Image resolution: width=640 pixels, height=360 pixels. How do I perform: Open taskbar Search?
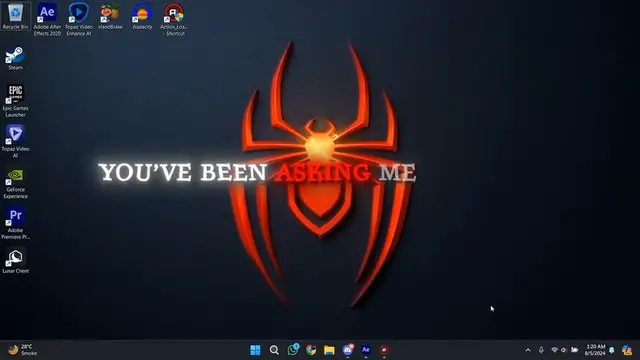274,350
